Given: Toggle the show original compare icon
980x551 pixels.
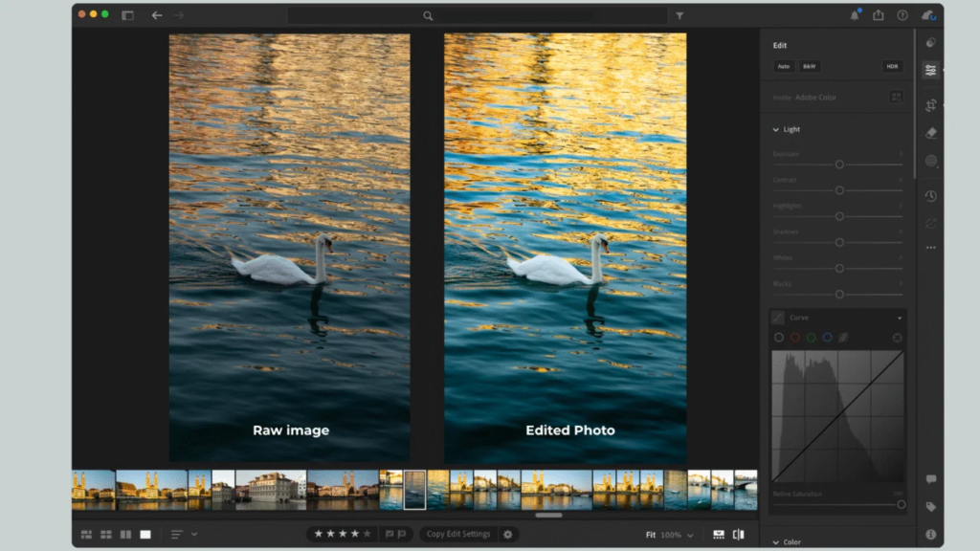Looking at the screenshot, I should (738, 534).
